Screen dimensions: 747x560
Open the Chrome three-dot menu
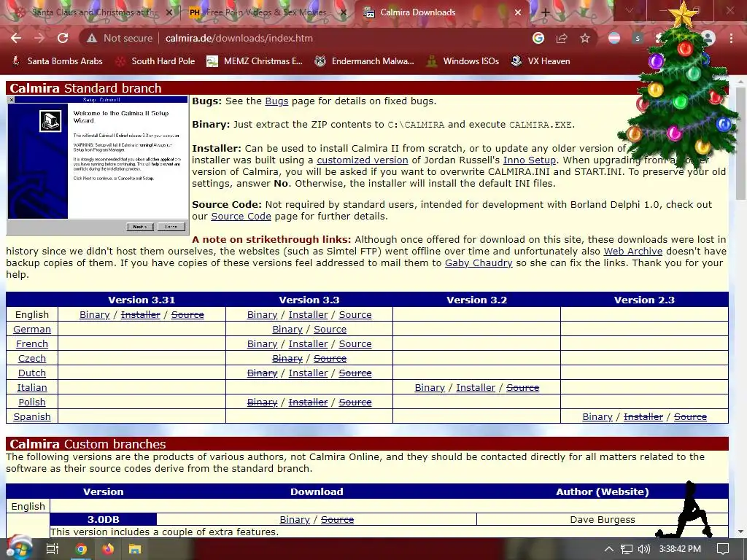[x=731, y=38]
